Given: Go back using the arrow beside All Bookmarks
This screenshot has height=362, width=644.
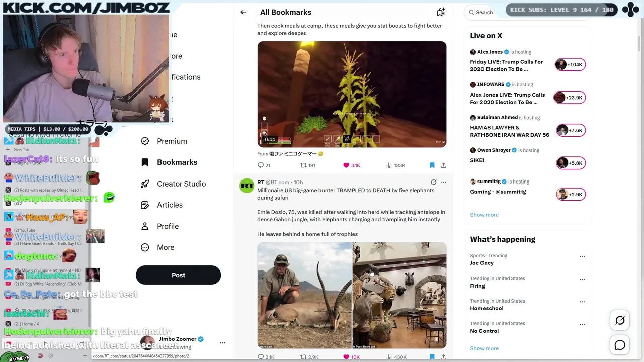Looking at the screenshot, I should (x=243, y=12).
